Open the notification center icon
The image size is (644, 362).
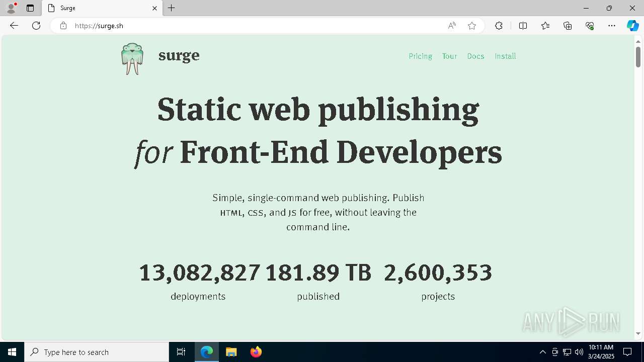(627, 352)
